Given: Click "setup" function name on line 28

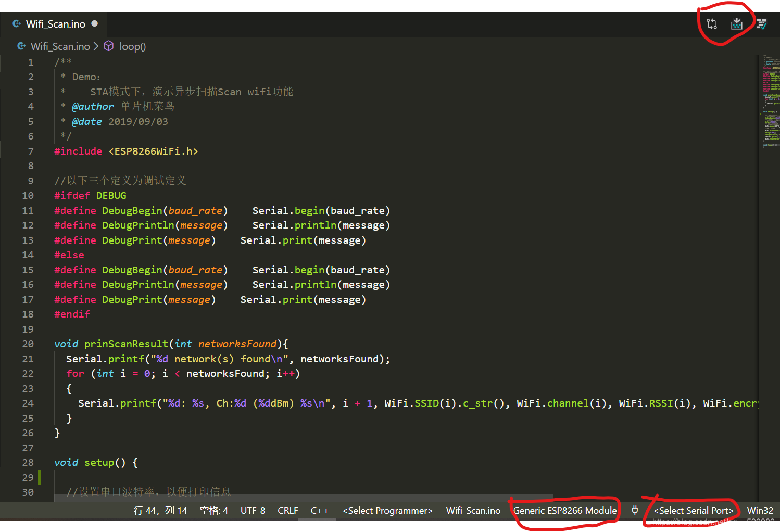Looking at the screenshot, I should click(x=99, y=462).
